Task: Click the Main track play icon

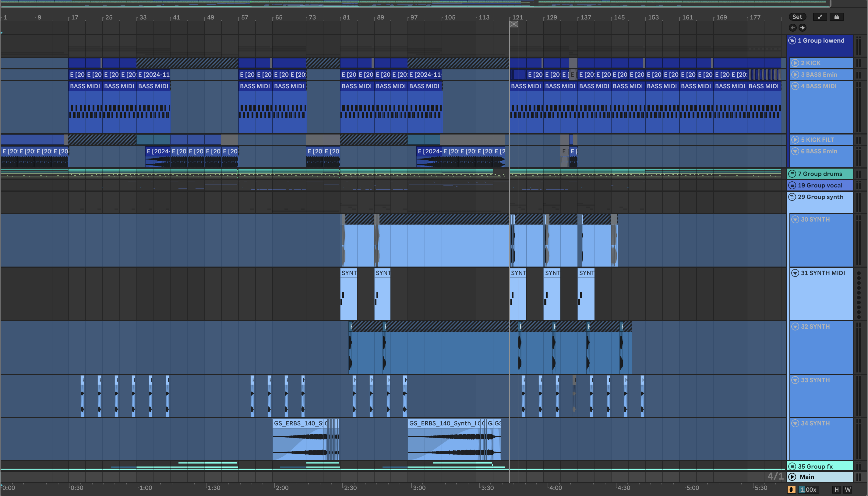Action: pyautogui.click(x=792, y=477)
